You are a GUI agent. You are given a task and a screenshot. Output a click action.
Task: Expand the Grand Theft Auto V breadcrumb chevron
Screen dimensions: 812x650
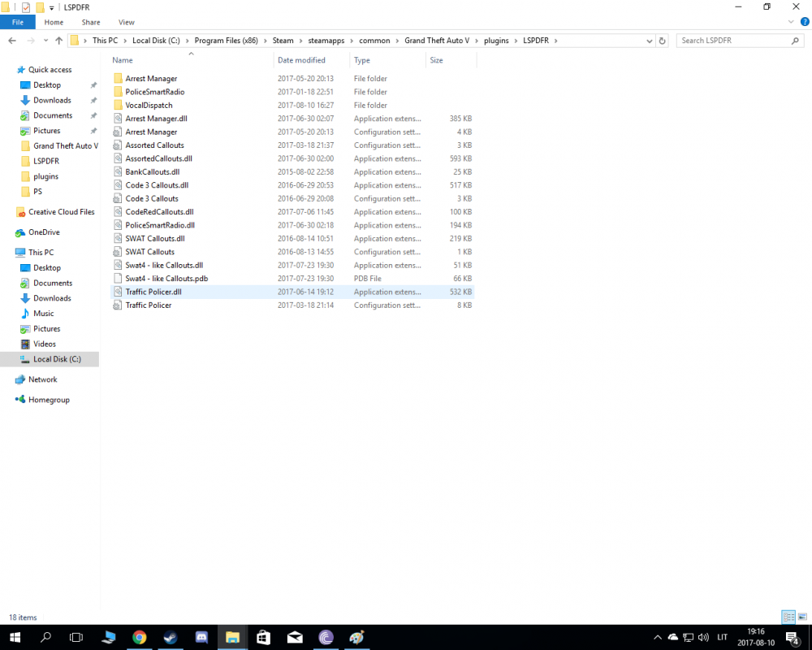(x=477, y=41)
